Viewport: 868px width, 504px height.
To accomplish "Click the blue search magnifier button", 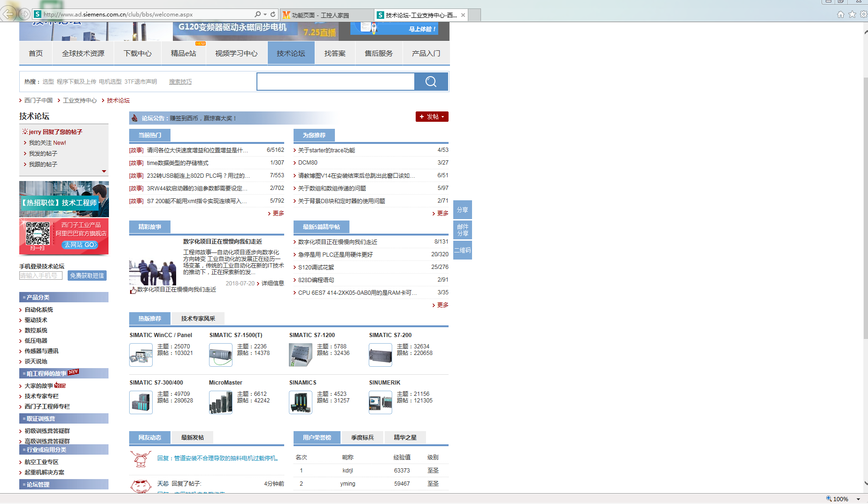I will click(431, 82).
